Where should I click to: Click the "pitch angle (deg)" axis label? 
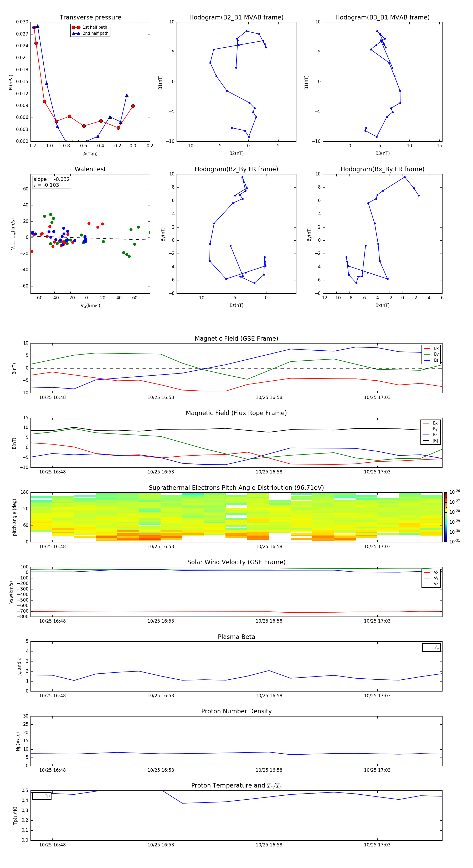coord(15,517)
